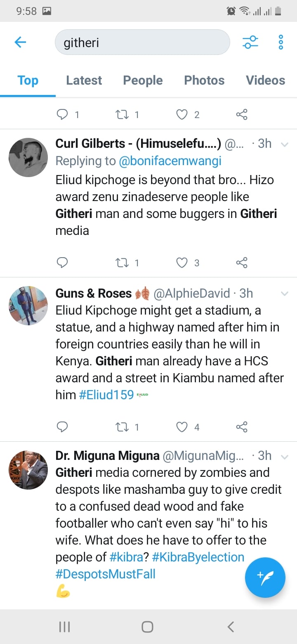Share the Guns & Roses tweet
The image size is (297, 644).
(x=242, y=427)
